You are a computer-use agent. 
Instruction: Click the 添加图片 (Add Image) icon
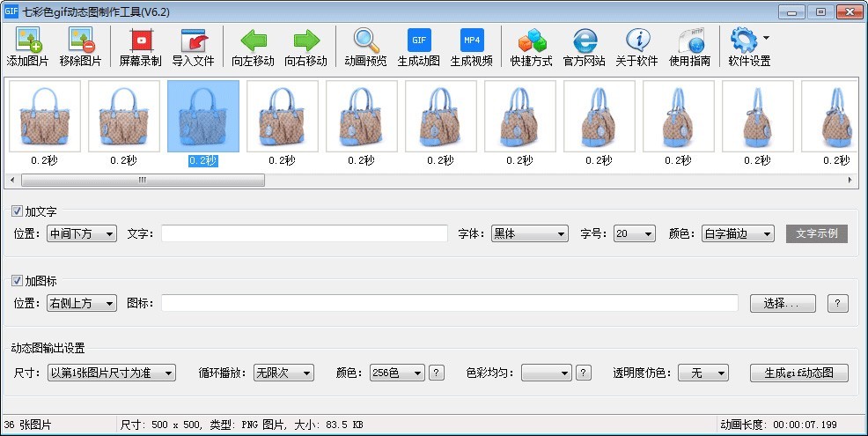click(30, 47)
